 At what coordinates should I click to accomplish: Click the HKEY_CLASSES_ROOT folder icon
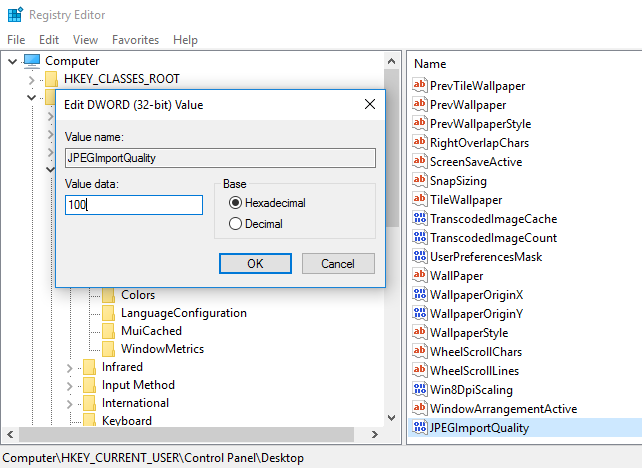pyautogui.click(x=51, y=79)
